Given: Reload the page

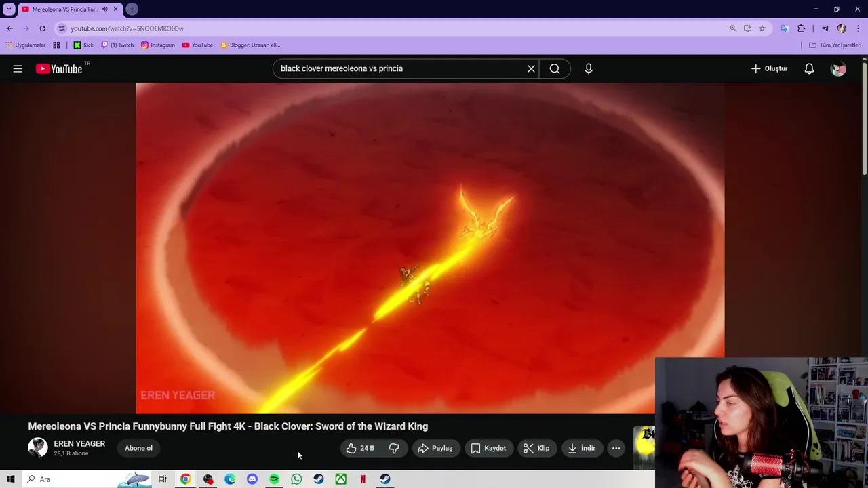Looking at the screenshot, I should [42, 28].
